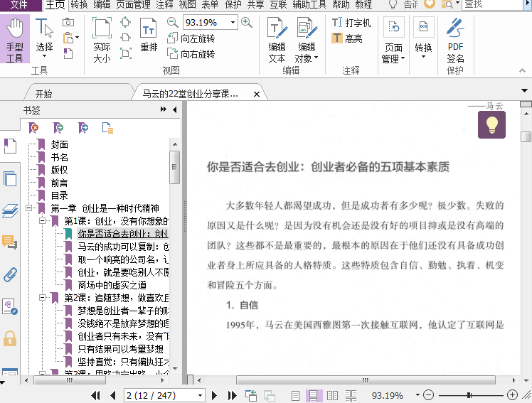Open the clipboard paste icon
Image resolution: width=532 pixels, height=403 pixels.
click(69, 38)
